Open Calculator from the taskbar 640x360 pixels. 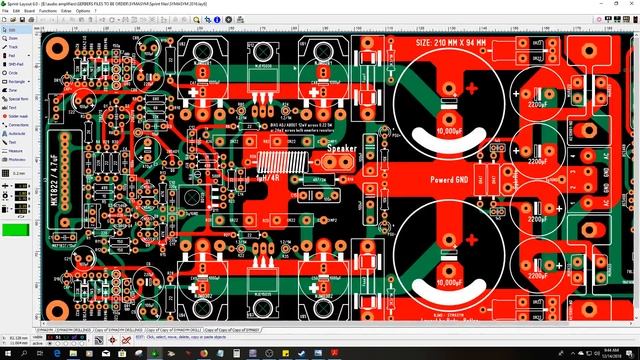236,353
